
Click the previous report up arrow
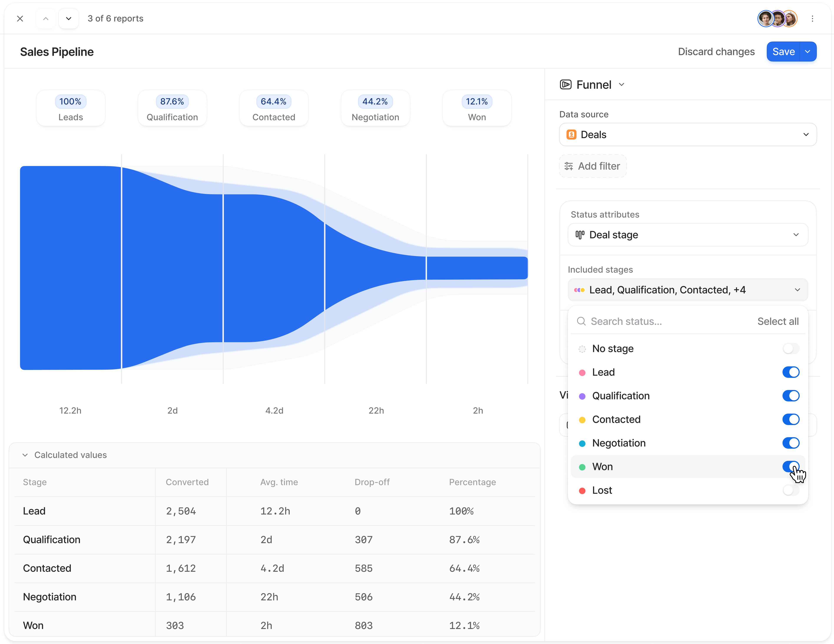pyautogui.click(x=46, y=18)
